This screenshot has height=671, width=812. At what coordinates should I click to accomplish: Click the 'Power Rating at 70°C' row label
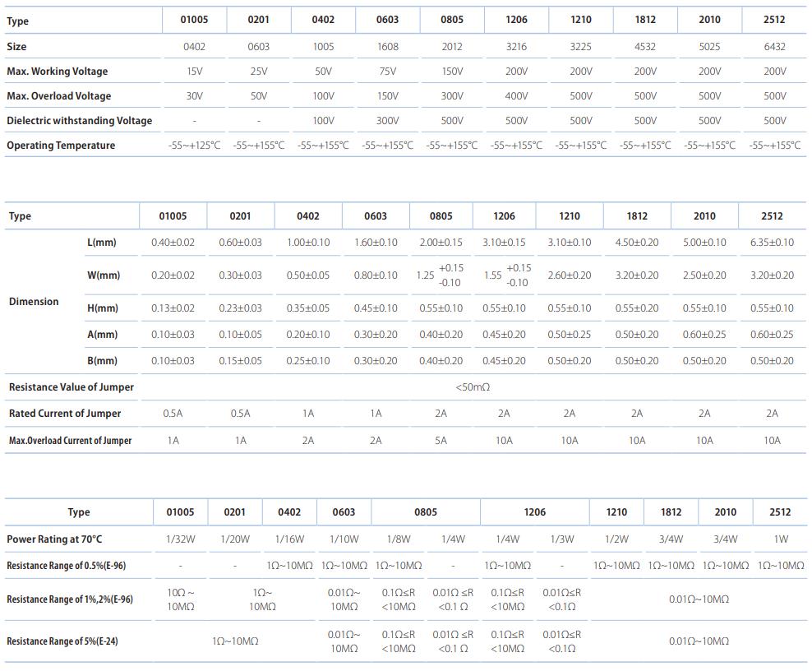pos(54,539)
